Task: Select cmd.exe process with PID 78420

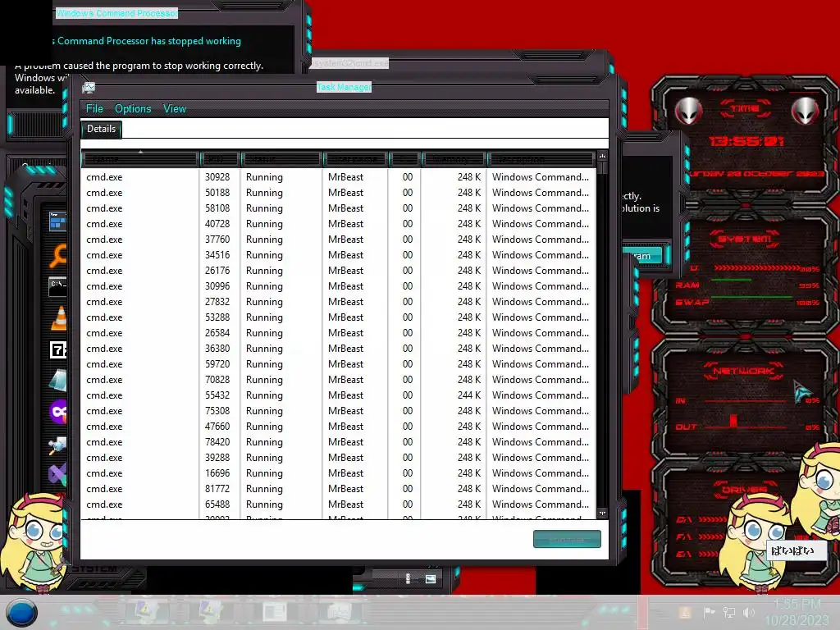Action: pyautogui.click(x=339, y=441)
